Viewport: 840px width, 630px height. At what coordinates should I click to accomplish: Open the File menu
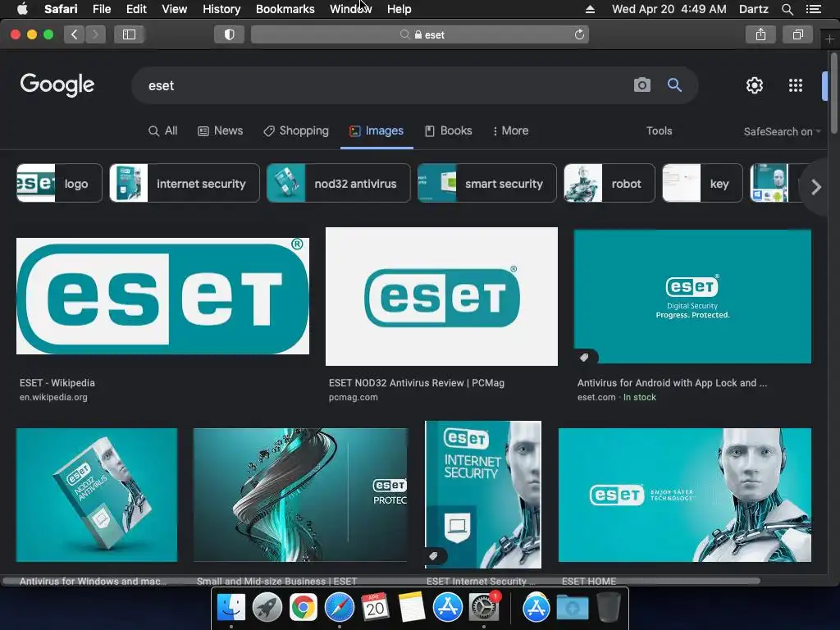click(101, 9)
